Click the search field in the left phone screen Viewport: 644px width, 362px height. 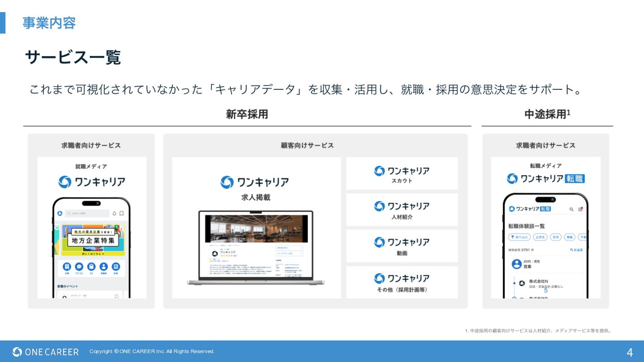coord(87,214)
